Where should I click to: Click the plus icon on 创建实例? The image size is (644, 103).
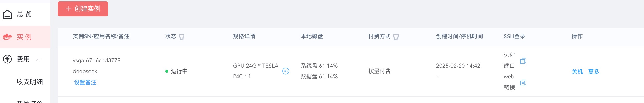(x=68, y=9)
